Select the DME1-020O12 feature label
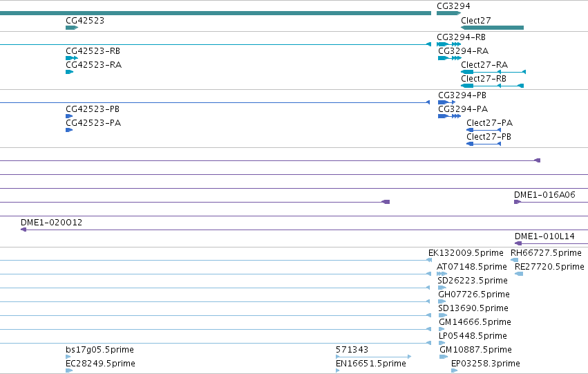 click(51, 223)
